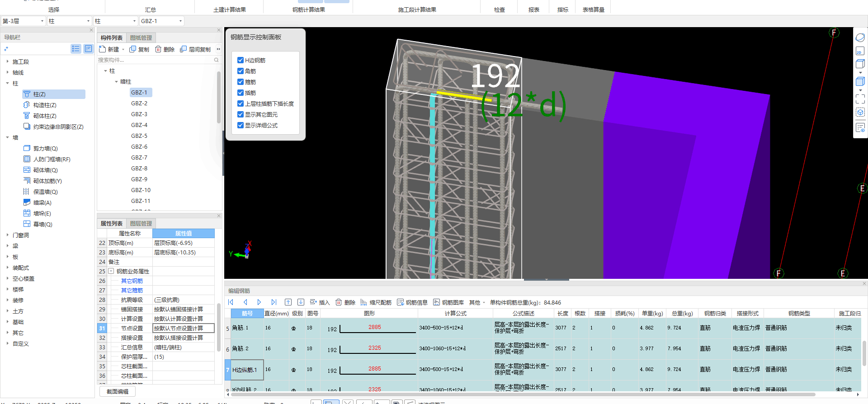Click vertical scrollbar of component list
The width and height of the screenshot is (868, 404).
pyautogui.click(x=219, y=97)
